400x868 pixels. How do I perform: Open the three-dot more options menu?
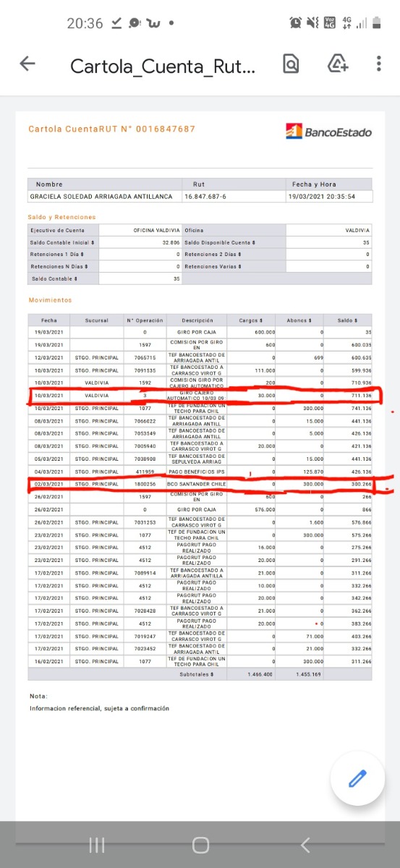[x=379, y=64]
